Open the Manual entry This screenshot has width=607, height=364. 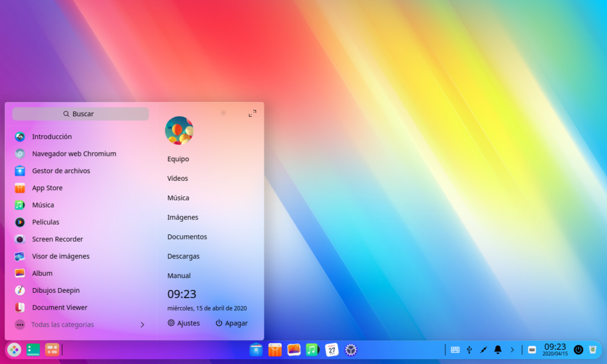coord(179,275)
